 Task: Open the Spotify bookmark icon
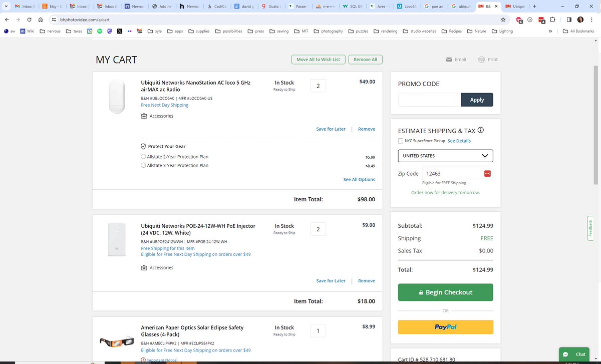point(99,31)
